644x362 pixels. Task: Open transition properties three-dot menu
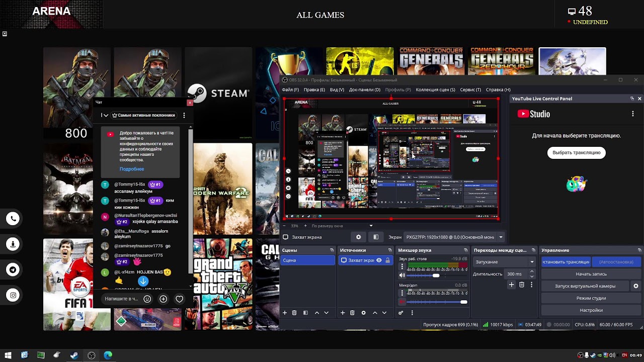(x=531, y=285)
